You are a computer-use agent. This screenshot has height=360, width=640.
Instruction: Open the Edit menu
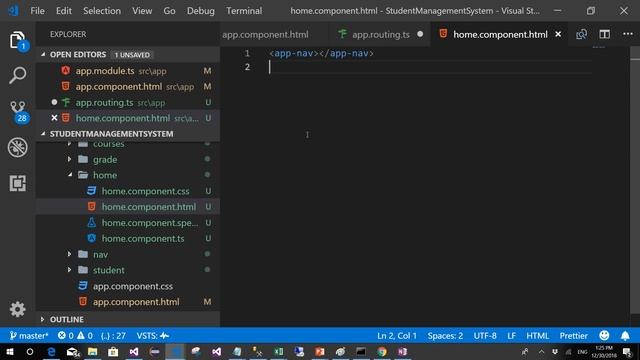[x=64, y=11]
